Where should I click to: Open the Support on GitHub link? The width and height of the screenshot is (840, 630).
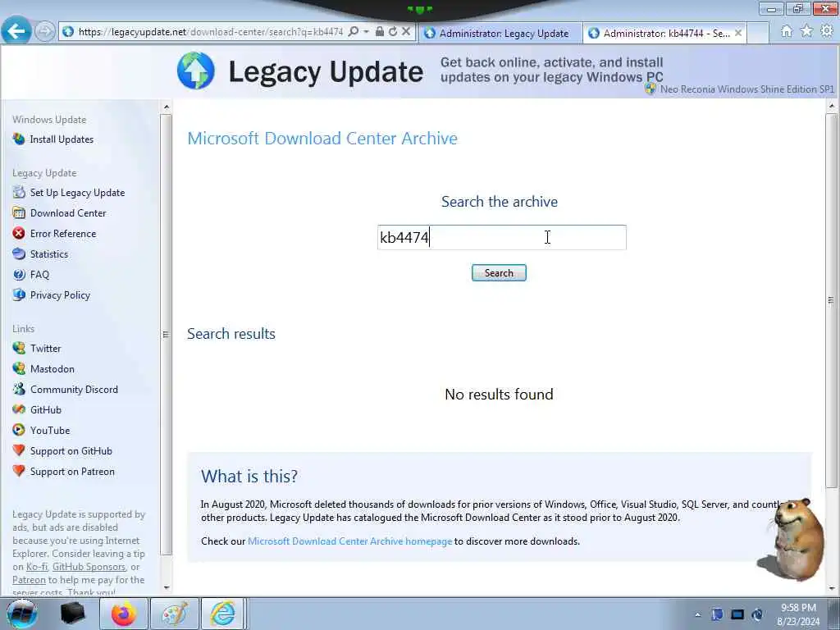71,451
